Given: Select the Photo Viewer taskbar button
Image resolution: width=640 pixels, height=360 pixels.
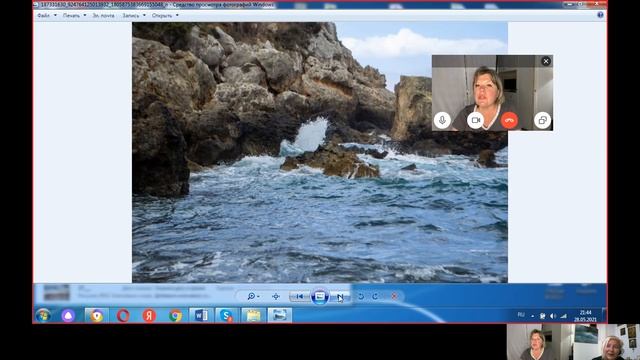Looking at the screenshot, I should coord(280,316).
